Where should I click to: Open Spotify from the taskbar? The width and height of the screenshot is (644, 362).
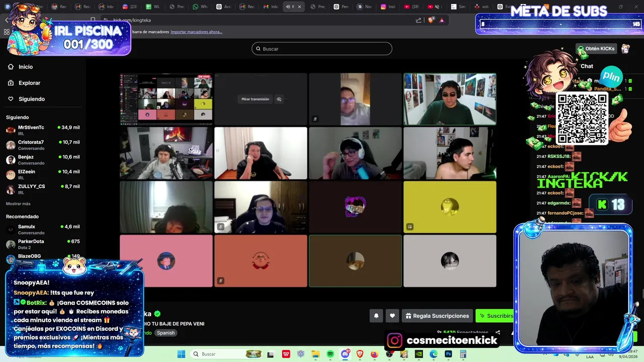[x=331, y=354]
